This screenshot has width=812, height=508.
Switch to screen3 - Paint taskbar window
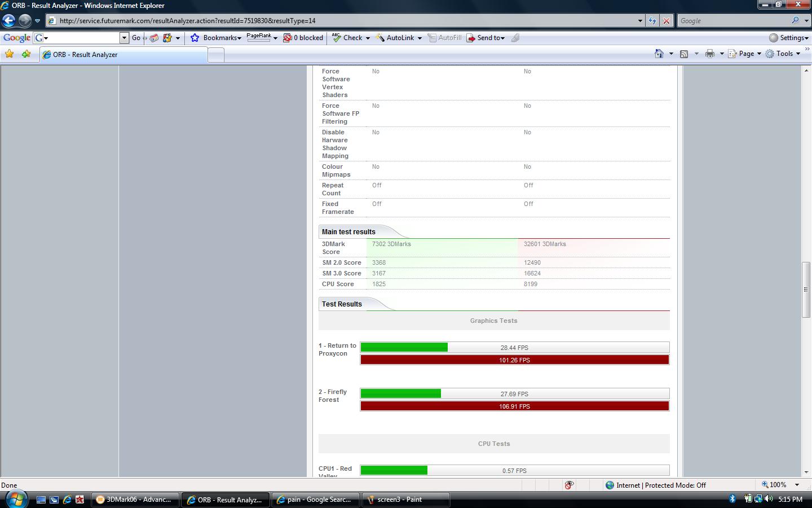[405, 500]
